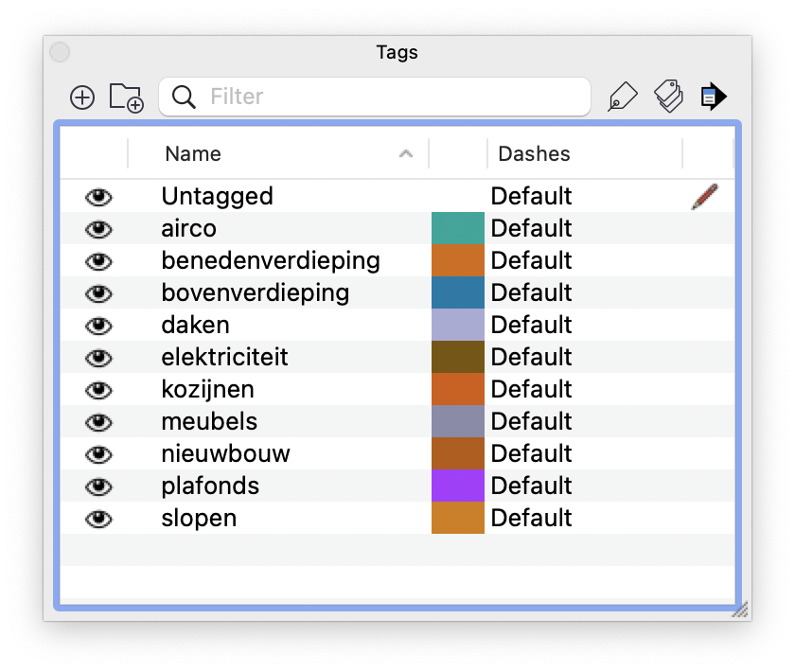The height and width of the screenshot is (672, 795).
Task: Open Dashes Default for daken
Action: [x=531, y=325]
